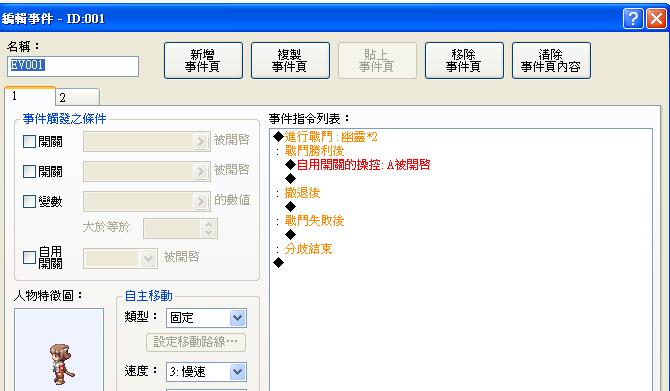Switch to event page tab 1

(30, 96)
